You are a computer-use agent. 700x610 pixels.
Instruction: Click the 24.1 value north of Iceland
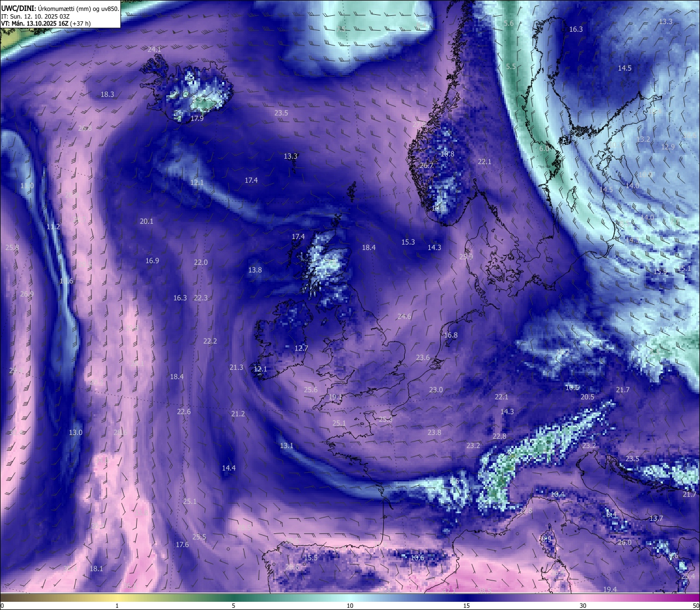(x=154, y=49)
